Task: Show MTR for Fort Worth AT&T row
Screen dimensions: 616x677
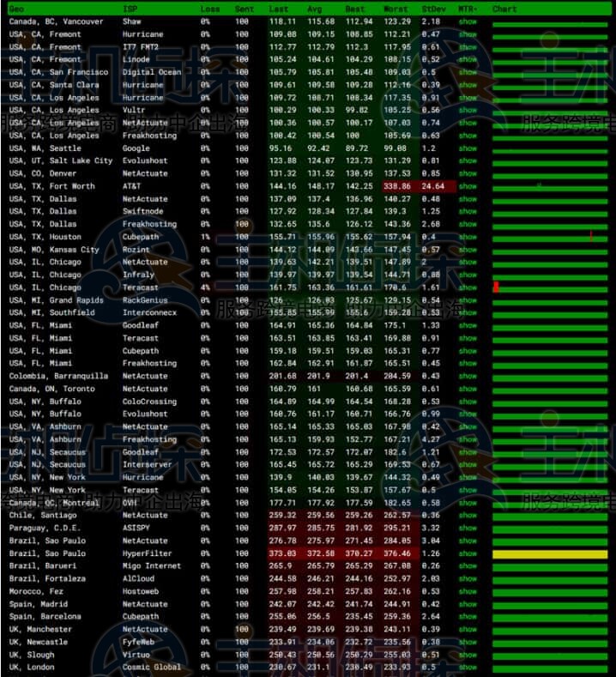Action: tap(468, 186)
